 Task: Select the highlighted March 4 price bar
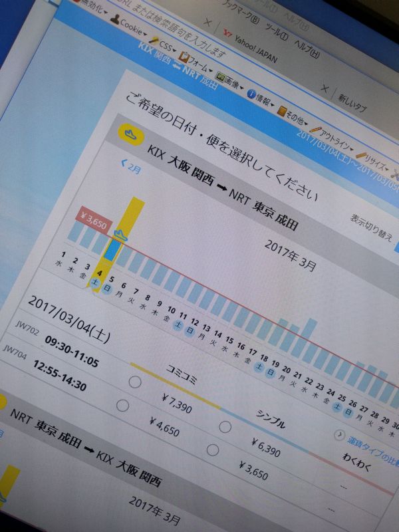(112, 250)
